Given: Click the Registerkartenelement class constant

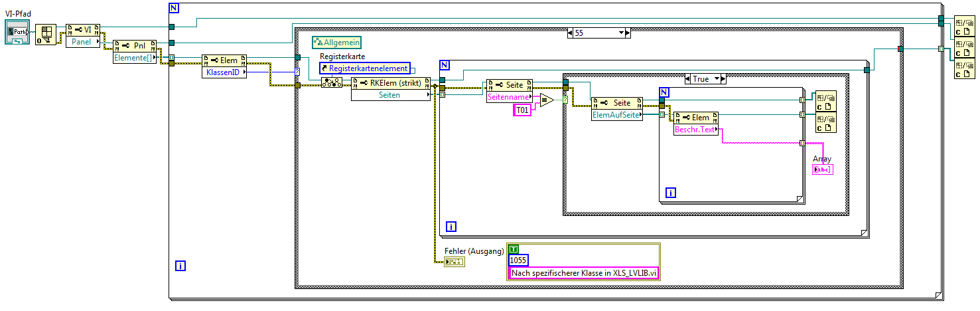Looking at the screenshot, I should 364,68.
